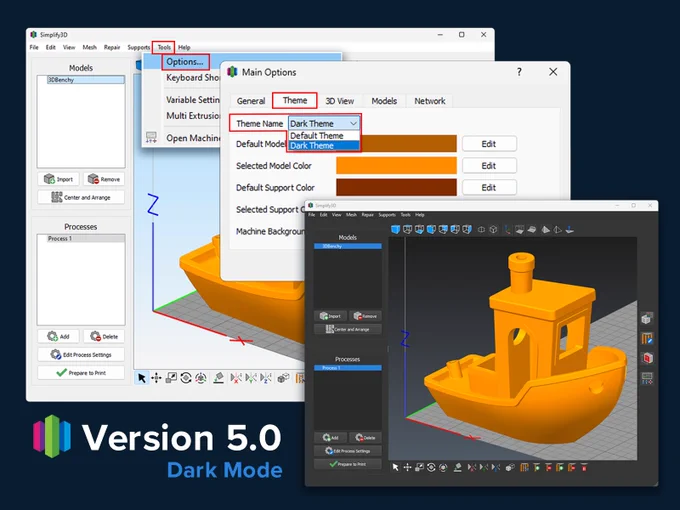This screenshot has height=510, width=680.
Task: Select the arrow pointer tool in dark window
Action: point(395,467)
